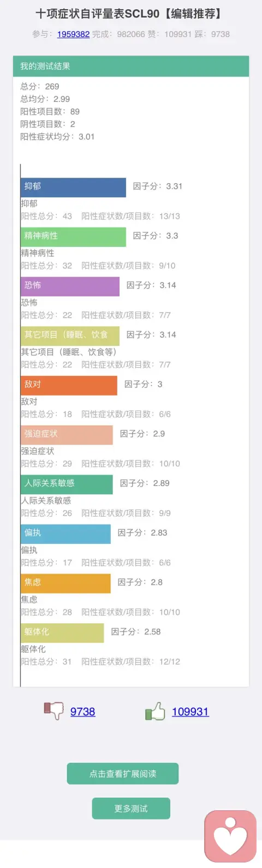Select the 其它项目（睡眠、饮食 bar

click(x=70, y=336)
